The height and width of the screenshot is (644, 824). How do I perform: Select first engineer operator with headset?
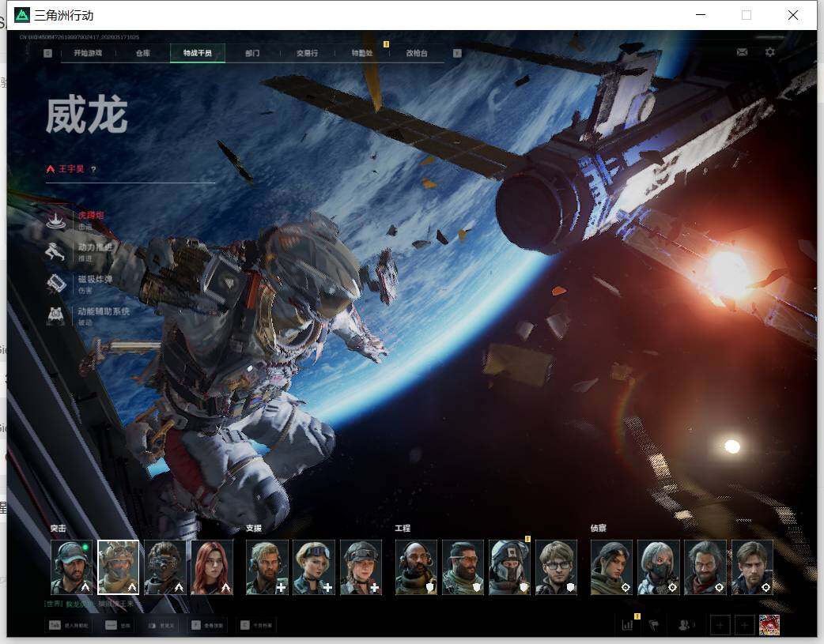[416, 567]
